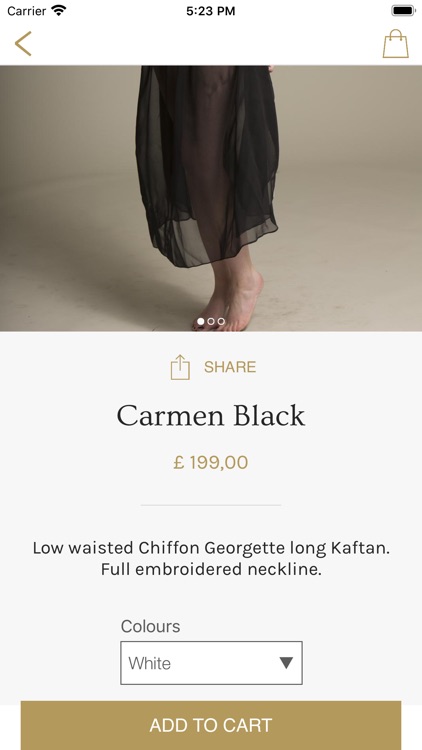Image resolution: width=422 pixels, height=750 pixels.
Task: Tap the Carmen Black product title
Action: 211,415
